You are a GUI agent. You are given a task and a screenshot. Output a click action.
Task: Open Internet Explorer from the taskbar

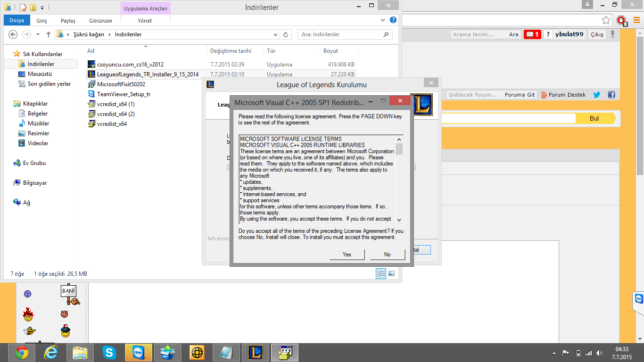click(x=51, y=353)
